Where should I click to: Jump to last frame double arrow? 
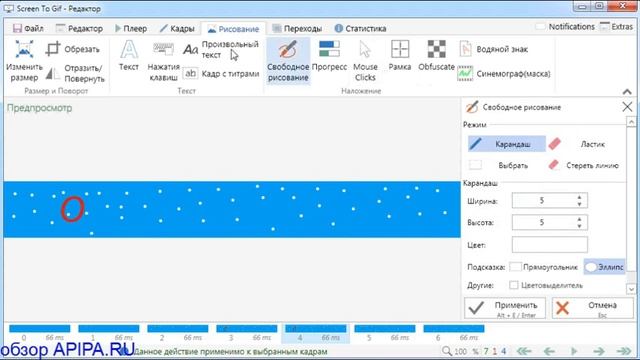[624, 351]
